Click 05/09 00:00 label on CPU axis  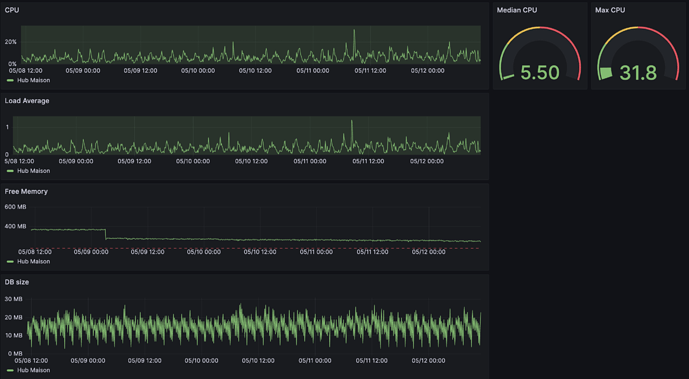tap(83, 71)
